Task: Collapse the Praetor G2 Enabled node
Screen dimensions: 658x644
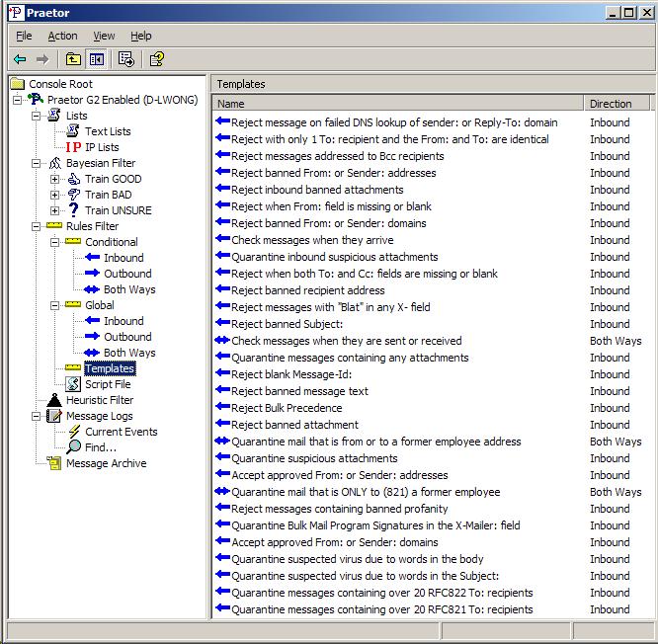Action: 17,100
